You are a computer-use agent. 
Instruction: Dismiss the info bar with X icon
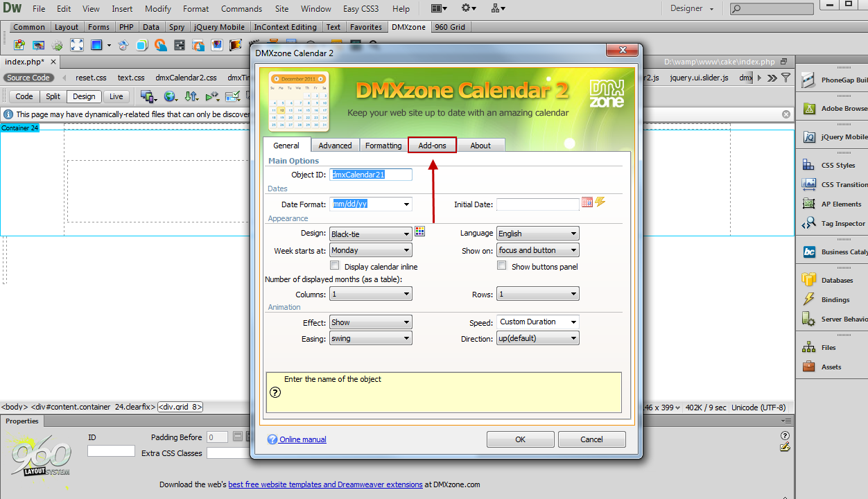click(786, 114)
